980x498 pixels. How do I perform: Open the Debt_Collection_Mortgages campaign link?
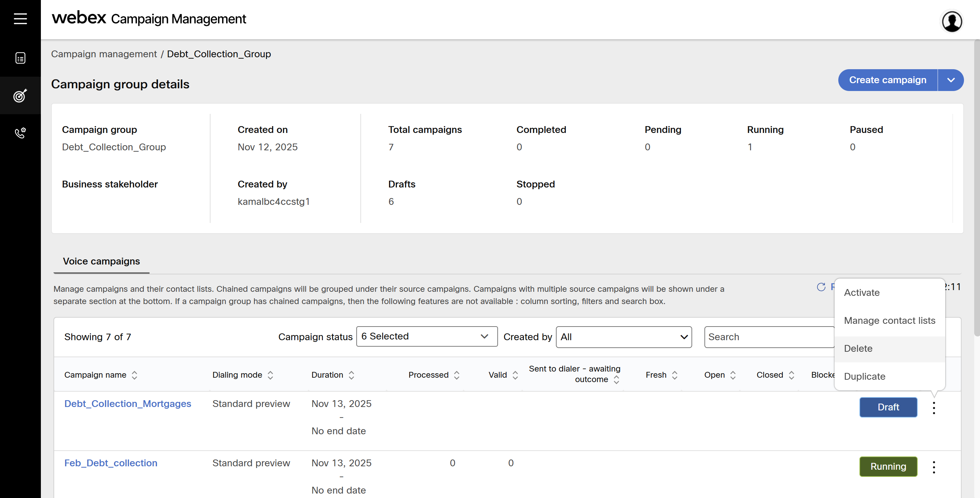(x=127, y=404)
